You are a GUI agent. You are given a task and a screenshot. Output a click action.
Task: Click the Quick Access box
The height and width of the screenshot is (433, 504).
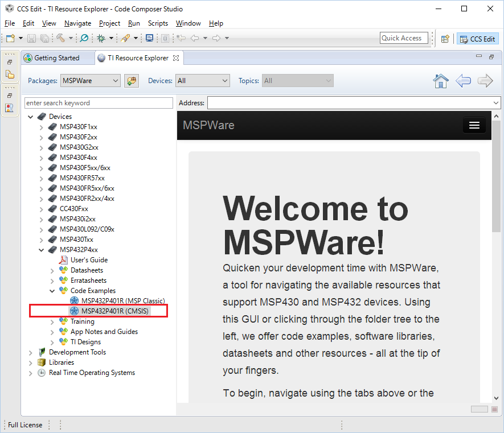tap(404, 38)
